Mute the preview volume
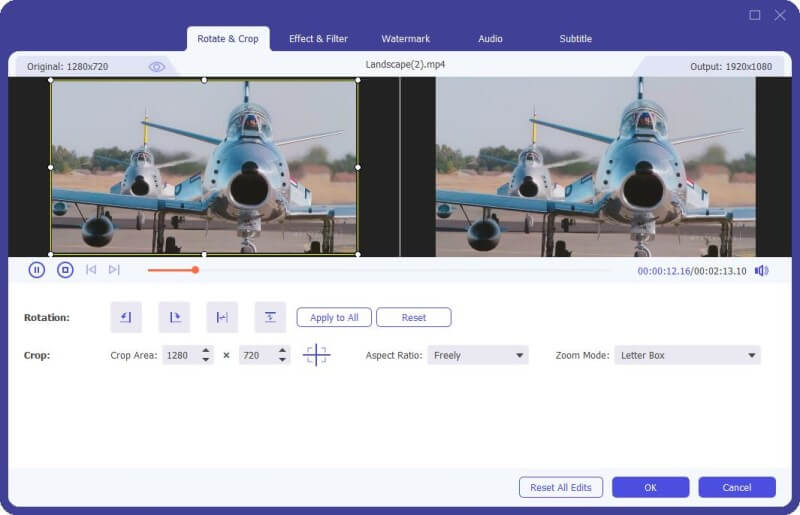Image resolution: width=800 pixels, height=515 pixels. 761,271
